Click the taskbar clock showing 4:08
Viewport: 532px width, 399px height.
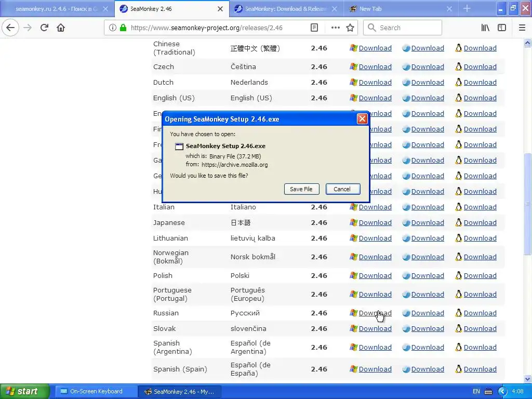518,391
